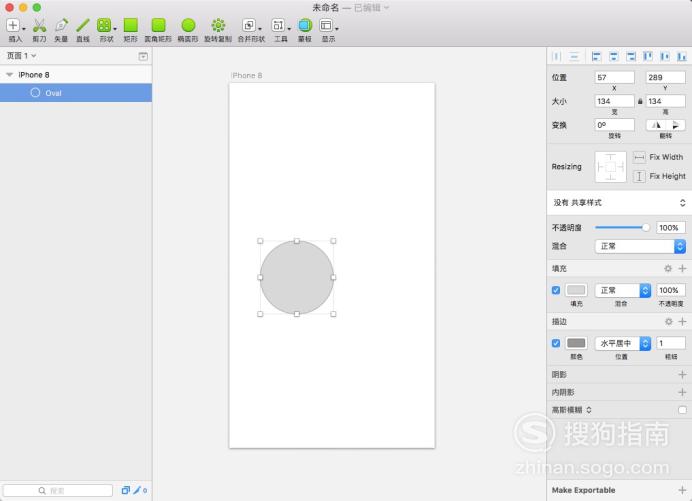Viewport: 692px width, 501px height.
Task: Click the layer search field
Action: 58,490
